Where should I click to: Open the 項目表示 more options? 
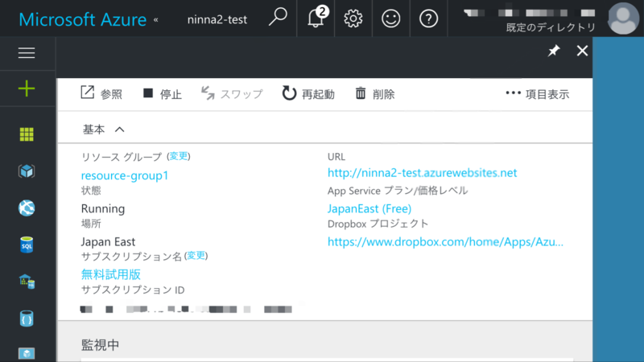point(537,94)
